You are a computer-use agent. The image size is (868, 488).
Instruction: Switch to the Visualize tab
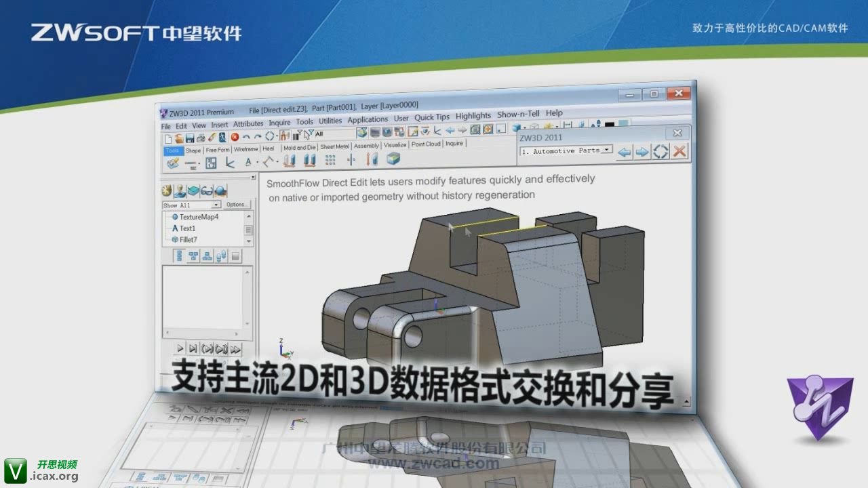click(395, 145)
